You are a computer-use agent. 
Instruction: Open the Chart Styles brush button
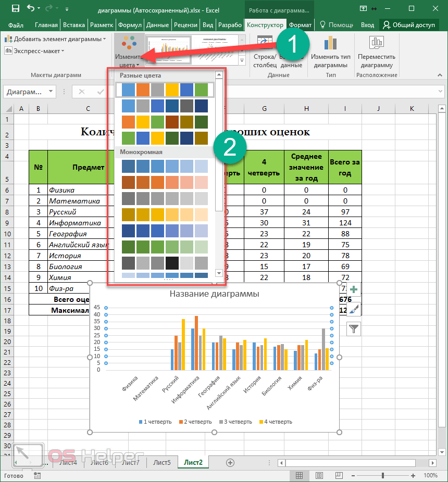click(354, 309)
